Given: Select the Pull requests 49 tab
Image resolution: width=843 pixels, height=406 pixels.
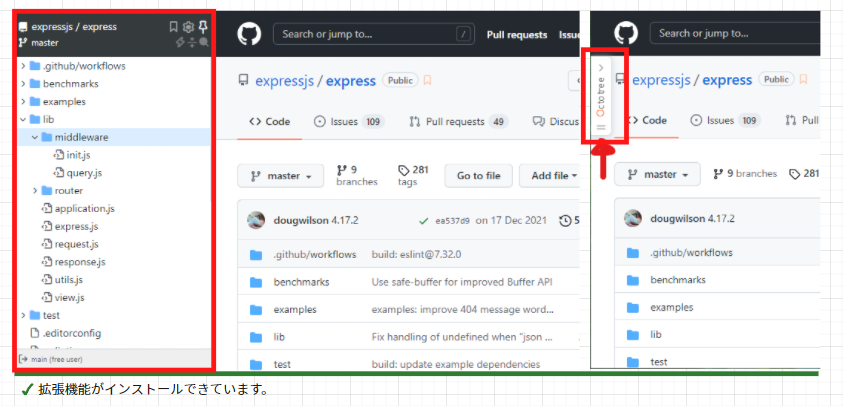Looking at the screenshot, I should (x=459, y=122).
